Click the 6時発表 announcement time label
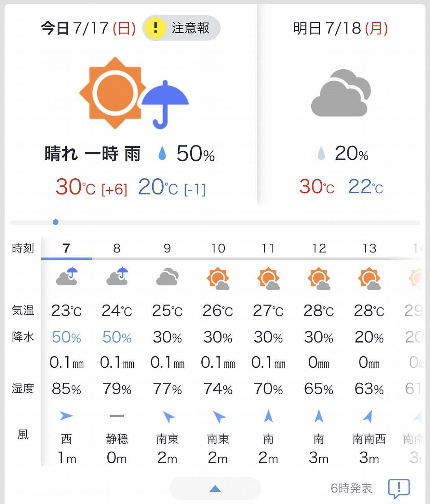The image size is (430, 504). click(x=351, y=489)
